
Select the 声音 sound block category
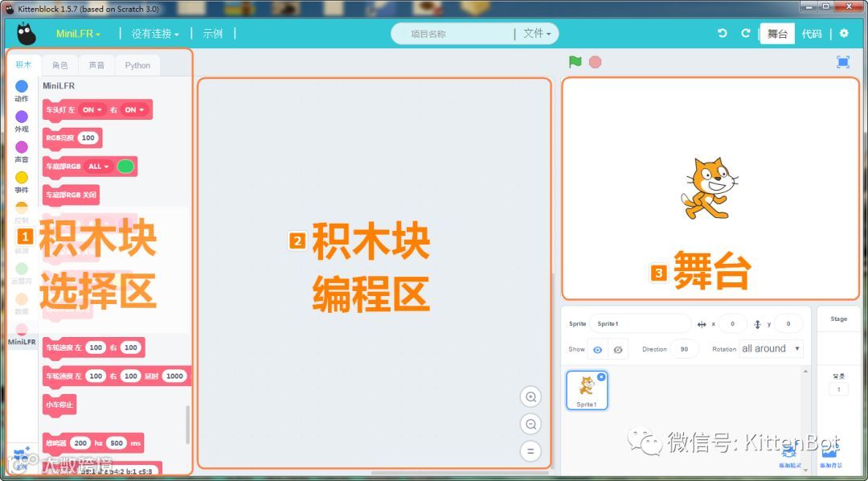pos(22,152)
